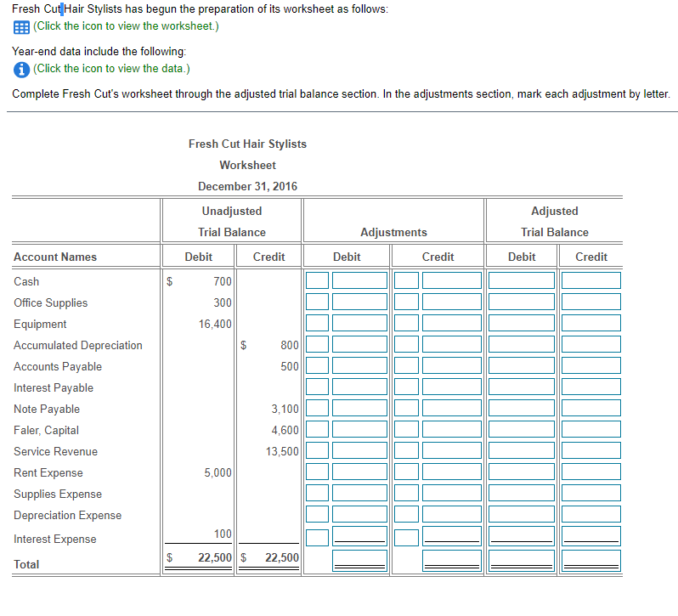Click the worksheet grid icon
The height and width of the screenshot is (616, 678).
coord(21,27)
